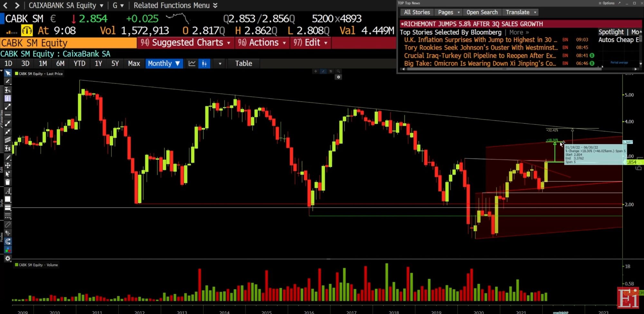Open the More top stories link
This screenshot has width=644, height=314.
tap(519, 32)
